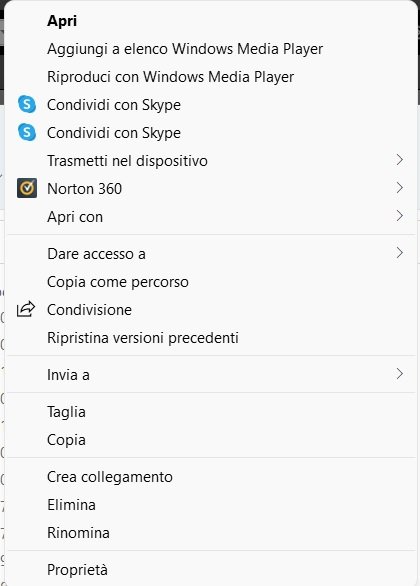Image resolution: width=420 pixels, height=586 pixels.
Task: Expand the Trasmetti nel dispositivo submenu arrow
Action: click(x=400, y=160)
